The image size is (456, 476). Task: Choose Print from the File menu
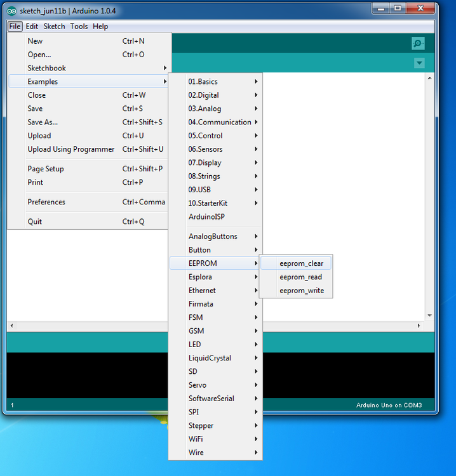click(88, 182)
